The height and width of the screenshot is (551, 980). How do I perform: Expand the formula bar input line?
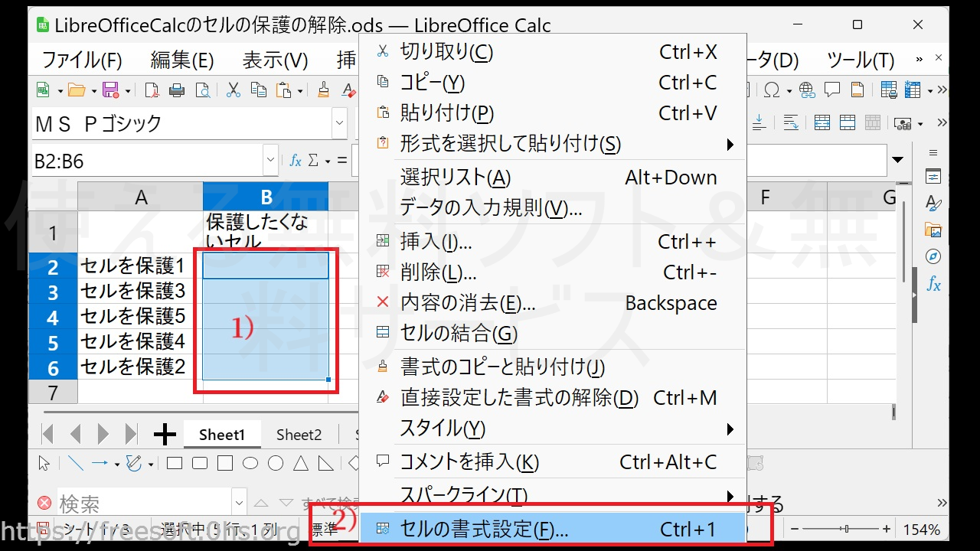[898, 161]
